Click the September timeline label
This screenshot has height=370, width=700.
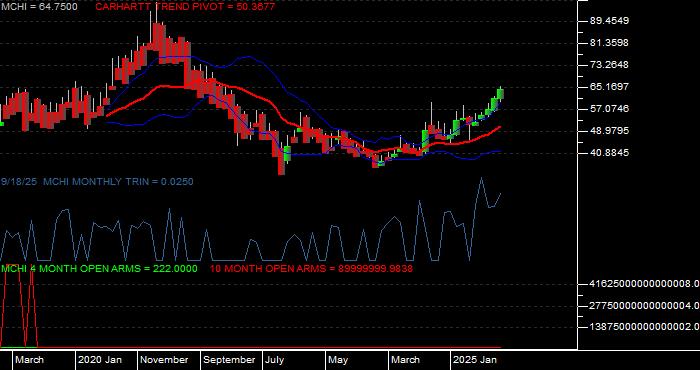(229, 360)
